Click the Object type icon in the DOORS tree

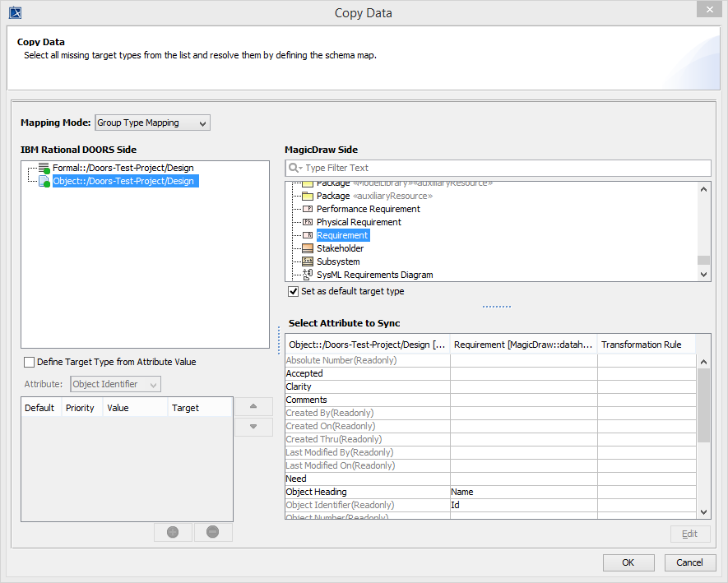tap(44, 181)
